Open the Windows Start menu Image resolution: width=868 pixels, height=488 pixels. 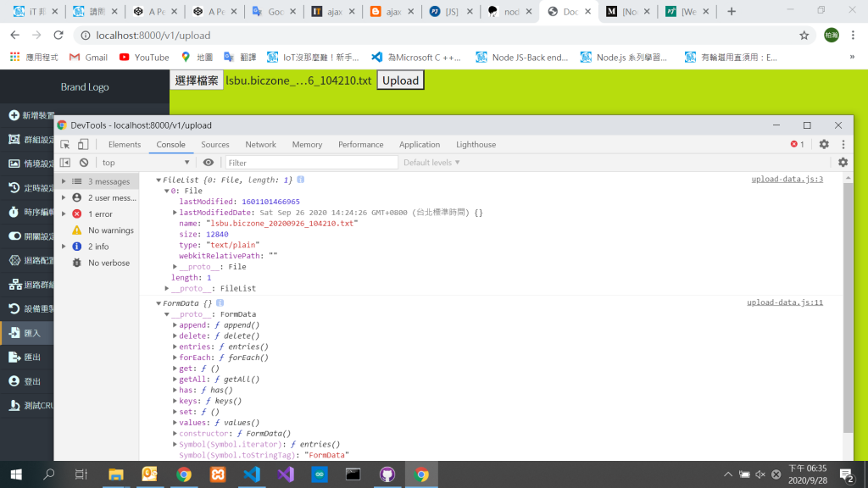coord(16,474)
